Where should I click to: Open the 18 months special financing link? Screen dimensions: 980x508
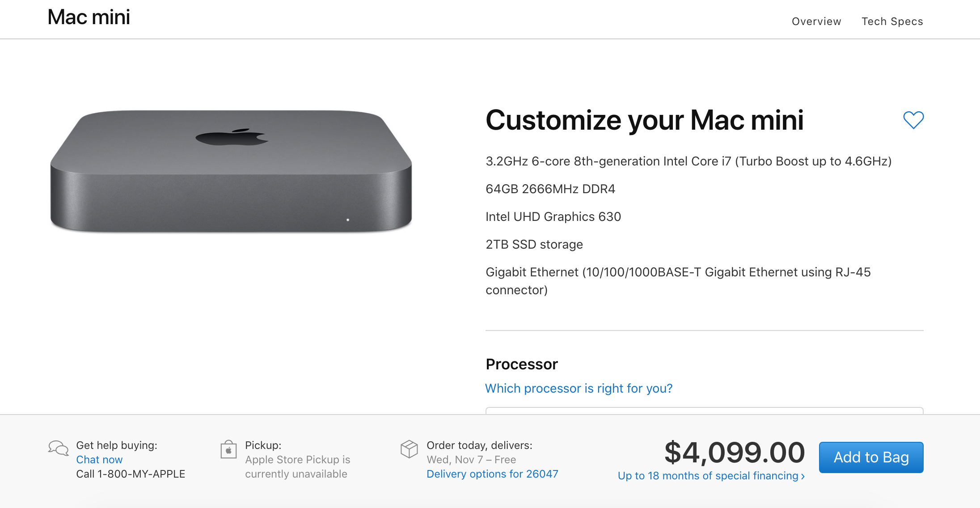coord(708,476)
